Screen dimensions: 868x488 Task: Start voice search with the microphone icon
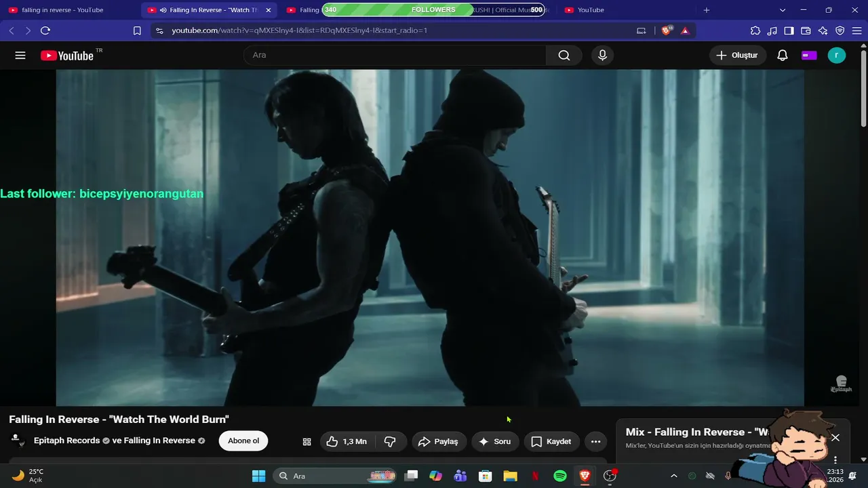(x=602, y=56)
